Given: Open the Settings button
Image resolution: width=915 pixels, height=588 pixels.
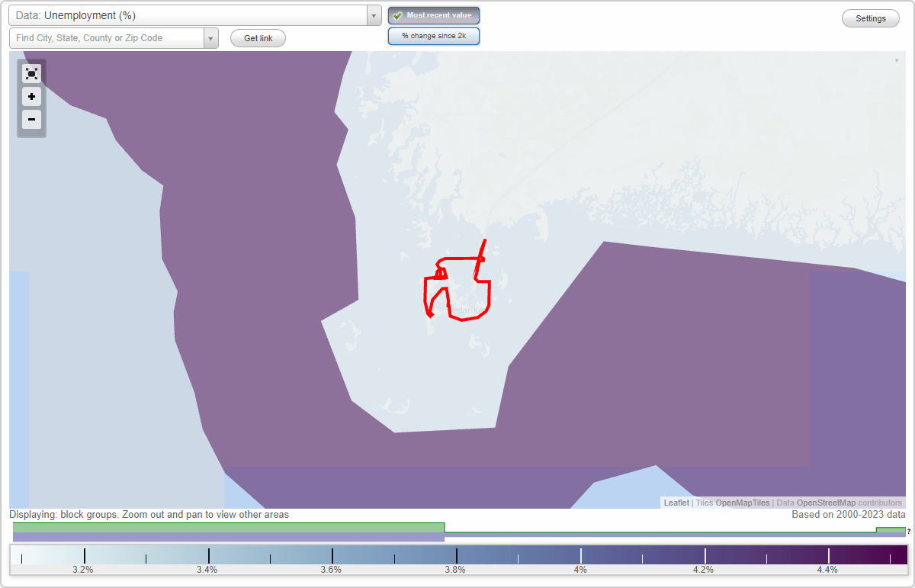Looking at the screenshot, I should 871,18.
